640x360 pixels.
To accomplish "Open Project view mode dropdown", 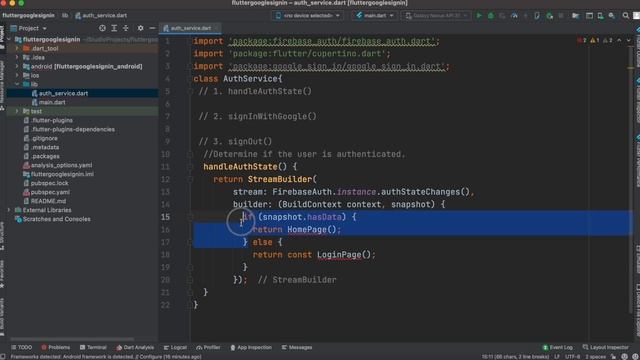I will pyautogui.click(x=29, y=28).
